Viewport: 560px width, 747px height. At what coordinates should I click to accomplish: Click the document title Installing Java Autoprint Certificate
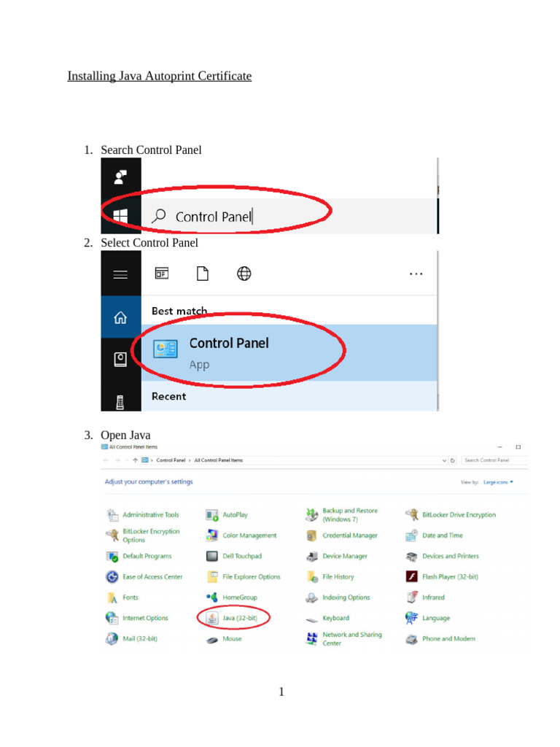[160, 76]
